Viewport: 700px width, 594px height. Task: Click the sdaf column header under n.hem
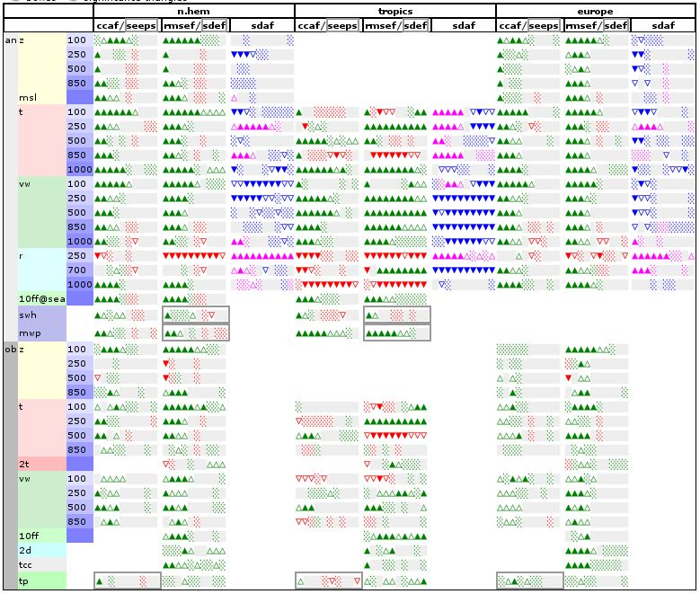coord(262,25)
